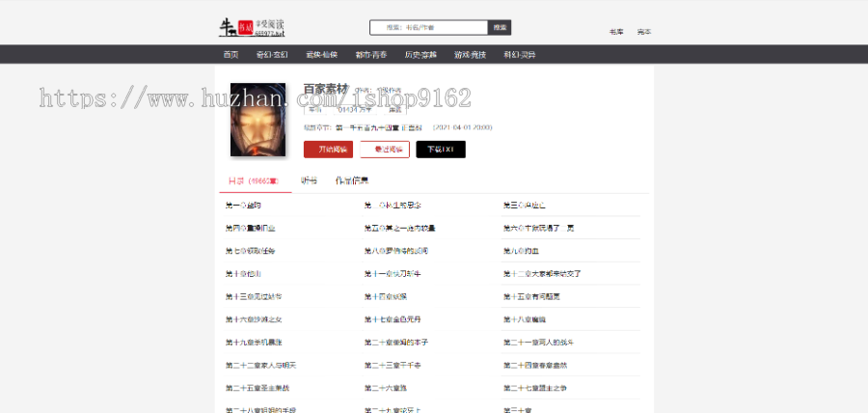Viewport: 868px width, 413px height.
Task: Open the latest chapter link 第一千五百九十四章
Action: point(381,126)
